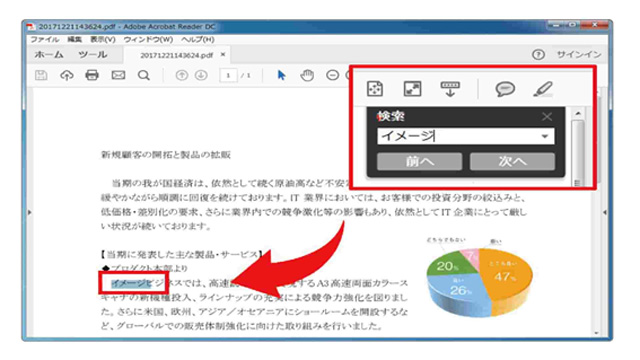Go to previous page with up-arrow icon
Viewport: 640px width, 360px height.
pos(182,76)
